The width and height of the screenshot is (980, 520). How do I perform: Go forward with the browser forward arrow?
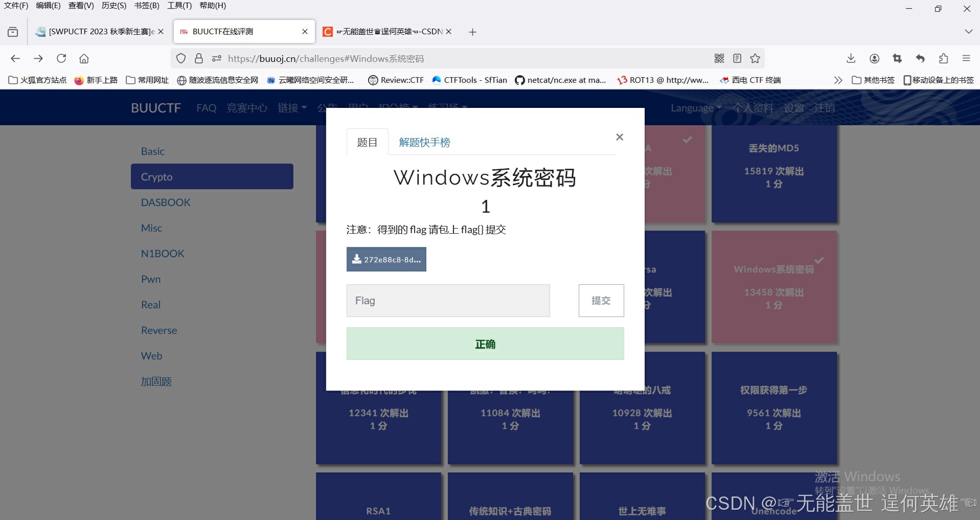[38, 58]
